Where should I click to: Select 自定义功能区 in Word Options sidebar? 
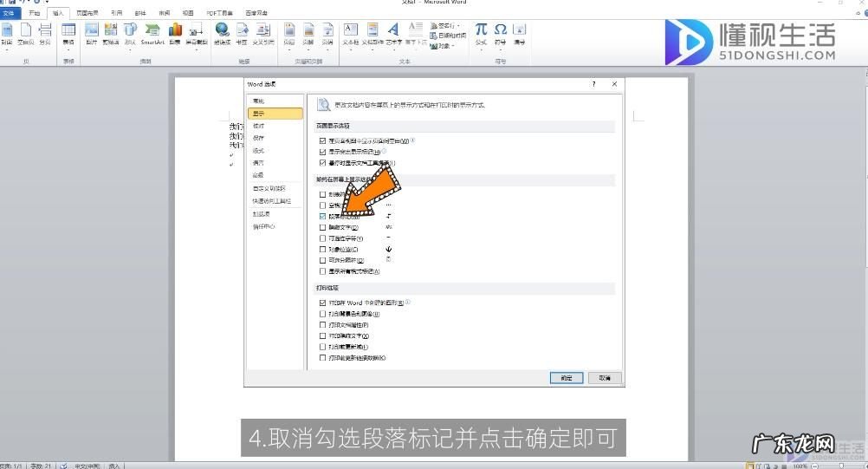click(275, 188)
